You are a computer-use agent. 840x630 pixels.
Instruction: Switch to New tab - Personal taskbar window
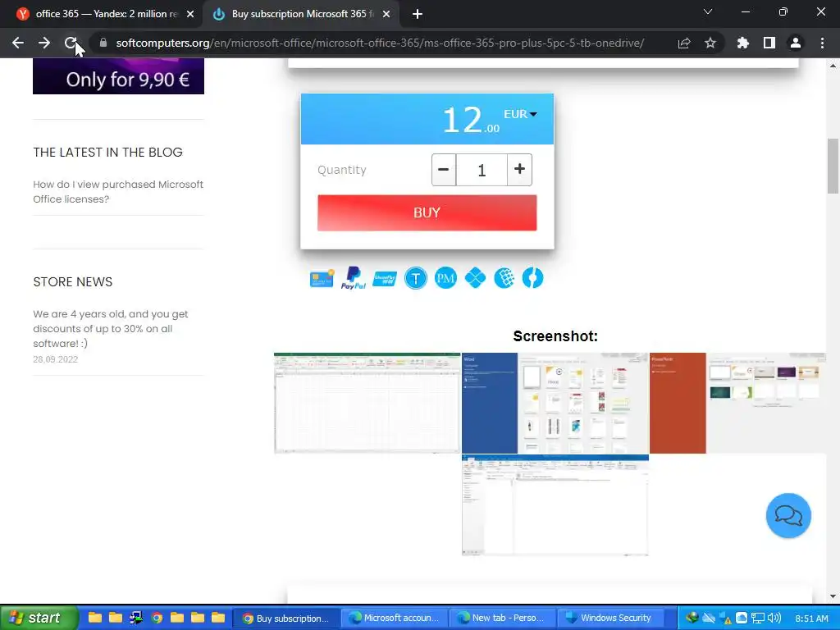point(502,618)
